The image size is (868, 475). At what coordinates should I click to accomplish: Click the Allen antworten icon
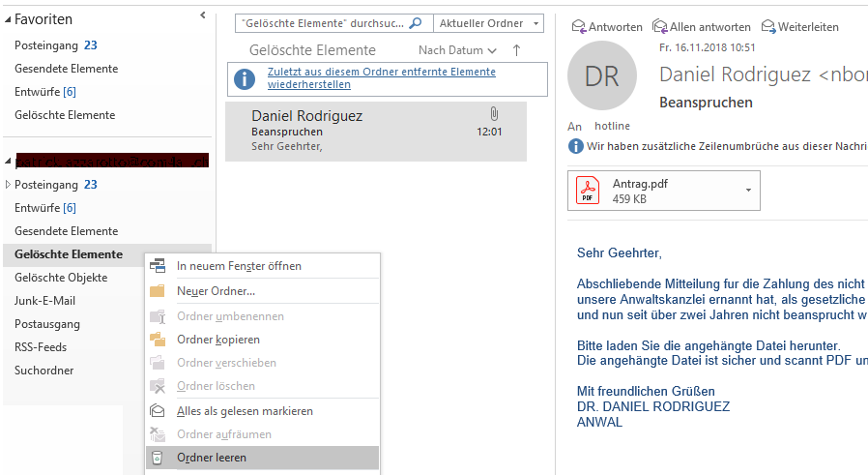pyautogui.click(x=660, y=26)
